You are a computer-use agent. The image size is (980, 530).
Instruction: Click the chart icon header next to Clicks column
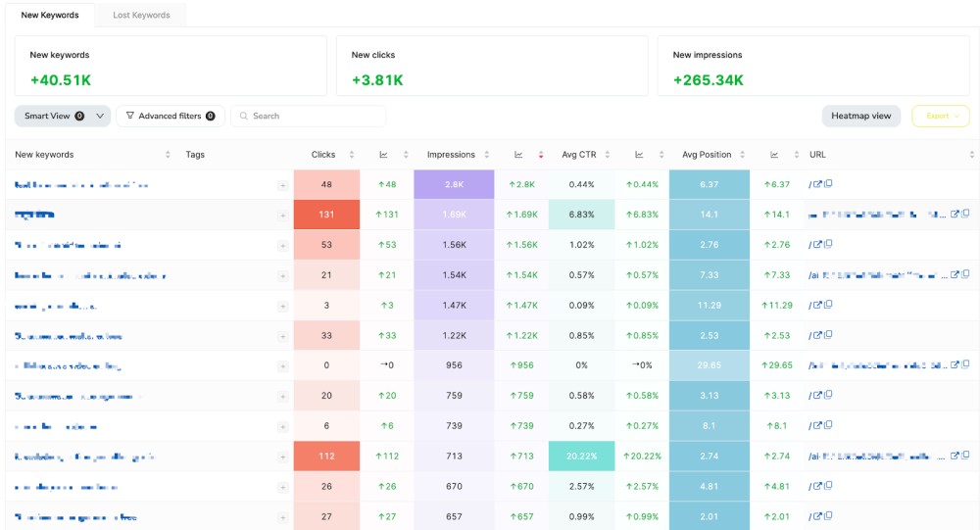383,155
